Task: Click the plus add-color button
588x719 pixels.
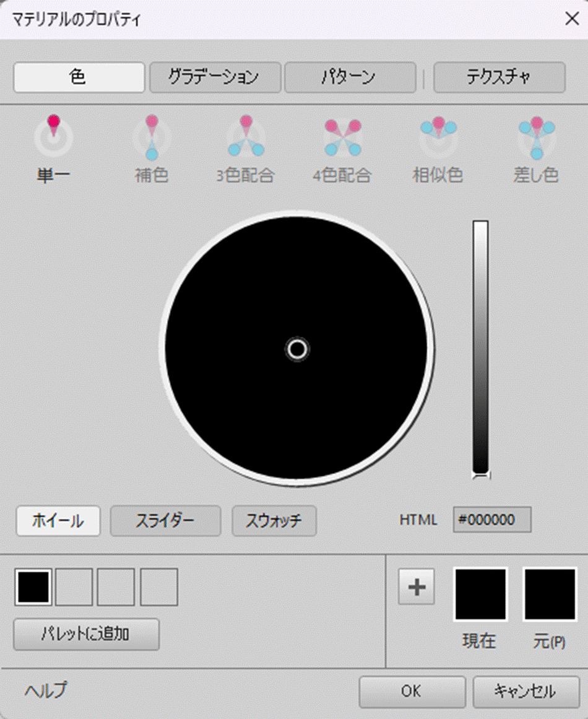Action: pyautogui.click(x=417, y=587)
